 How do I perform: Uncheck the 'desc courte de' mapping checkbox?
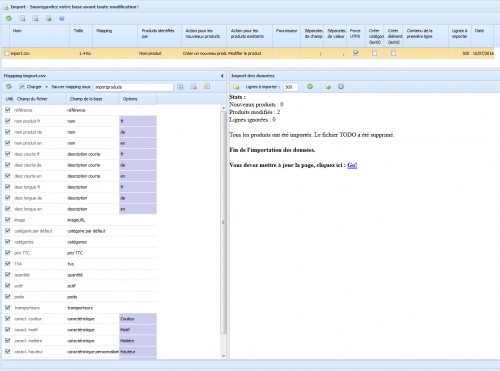pyautogui.click(x=8, y=165)
